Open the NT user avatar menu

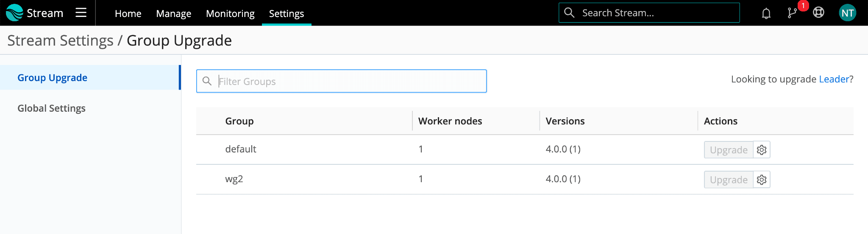(847, 13)
